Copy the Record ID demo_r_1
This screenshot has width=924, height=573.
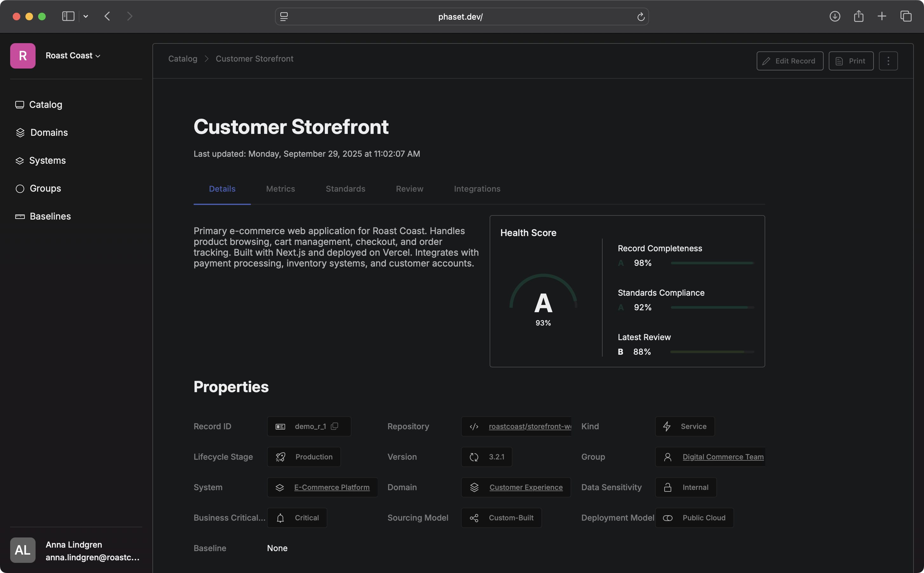pyautogui.click(x=335, y=426)
